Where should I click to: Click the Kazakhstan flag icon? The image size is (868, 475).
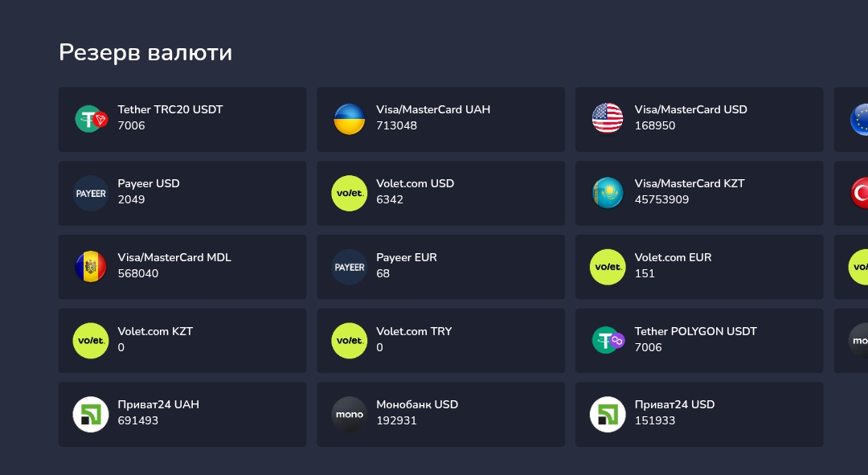[x=608, y=193]
